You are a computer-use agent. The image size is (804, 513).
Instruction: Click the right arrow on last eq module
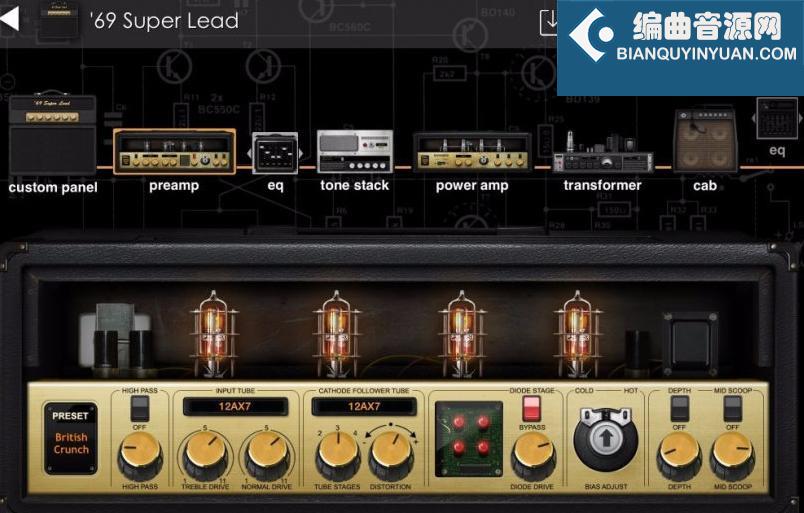click(800, 119)
